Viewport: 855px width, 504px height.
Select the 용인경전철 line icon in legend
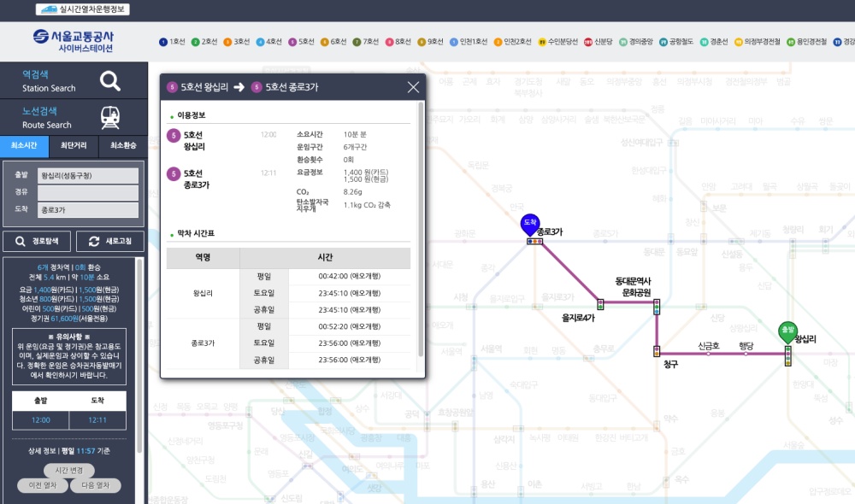pyautogui.click(x=791, y=42)
